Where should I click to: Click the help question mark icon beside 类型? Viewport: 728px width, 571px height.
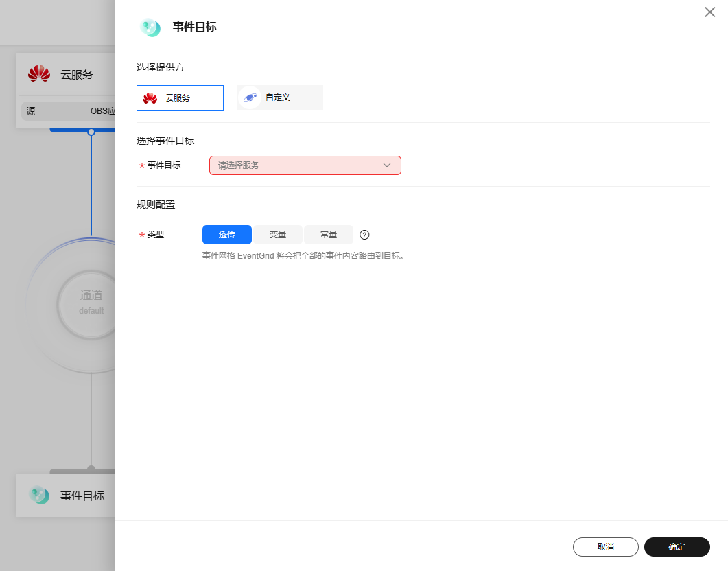tap(364, 234)
